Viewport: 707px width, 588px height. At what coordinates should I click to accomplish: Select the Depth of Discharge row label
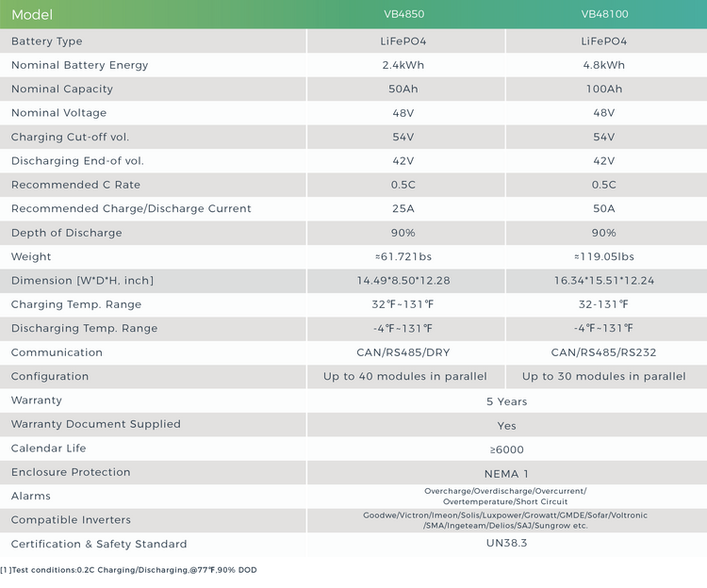(66, 233)
